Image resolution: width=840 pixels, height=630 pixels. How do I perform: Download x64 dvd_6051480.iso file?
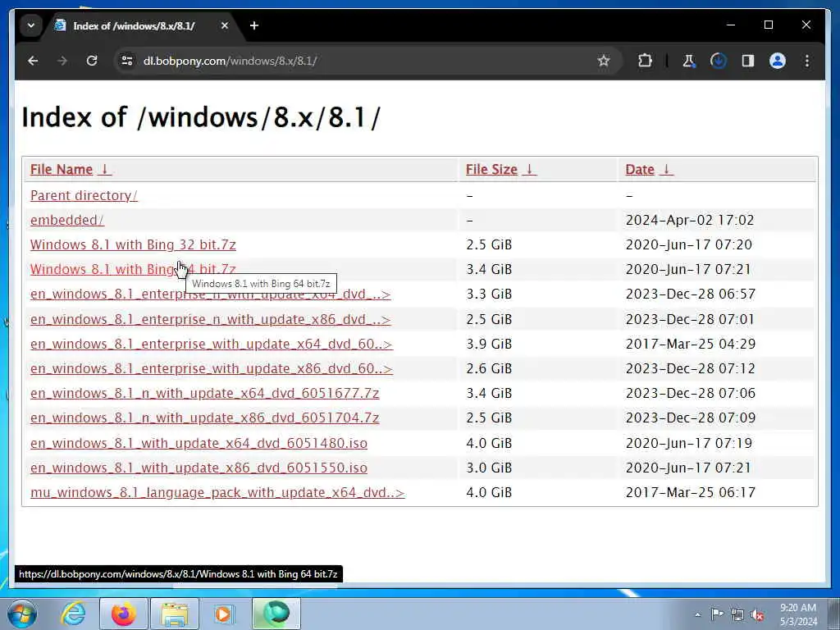199,443
